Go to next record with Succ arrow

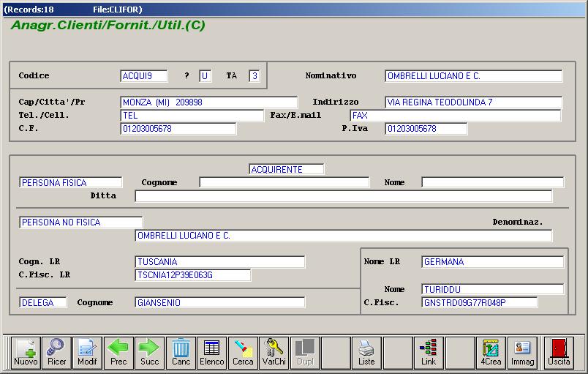click(x=149, y=352)
